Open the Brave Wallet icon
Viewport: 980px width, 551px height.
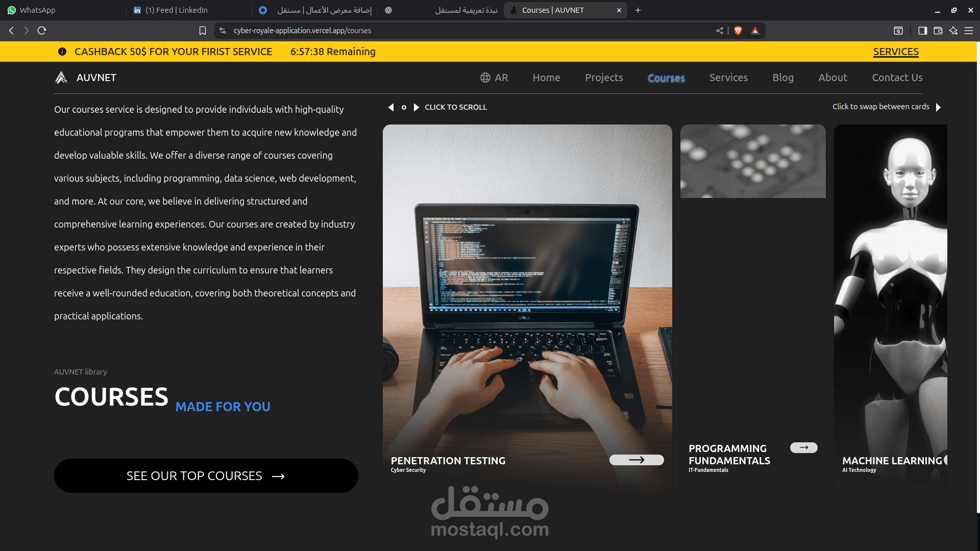tap(938, 31)
